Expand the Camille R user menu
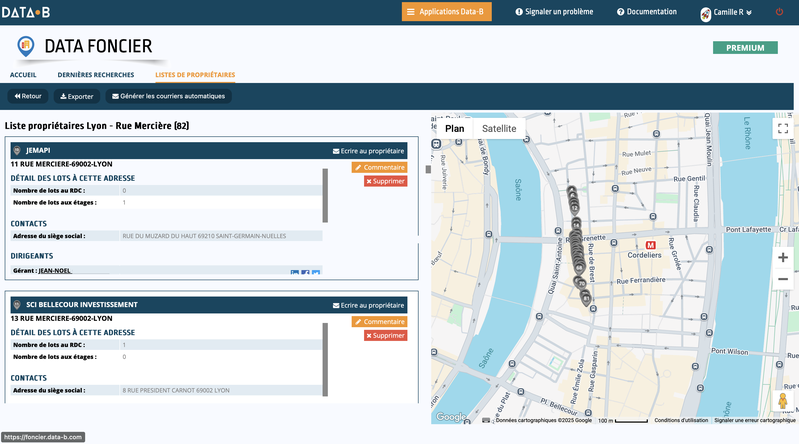 coord(732,12)
